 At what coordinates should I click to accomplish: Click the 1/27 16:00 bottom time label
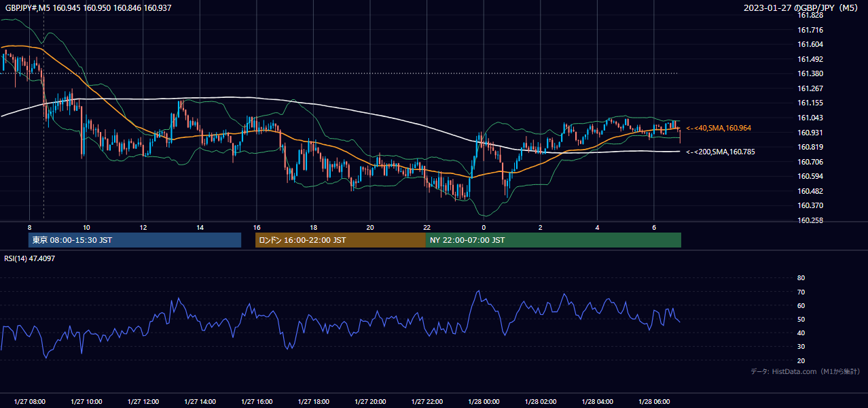256,402
